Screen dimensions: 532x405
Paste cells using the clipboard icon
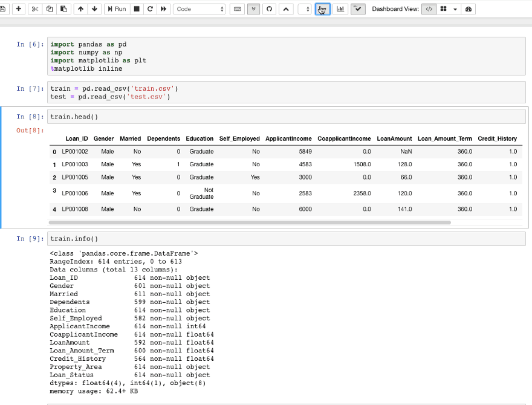click(63, 9)
